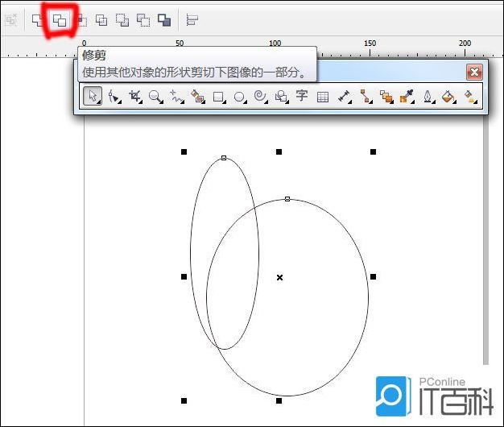Activate the Text tool

pyautogui.click(x=302, y=97)
